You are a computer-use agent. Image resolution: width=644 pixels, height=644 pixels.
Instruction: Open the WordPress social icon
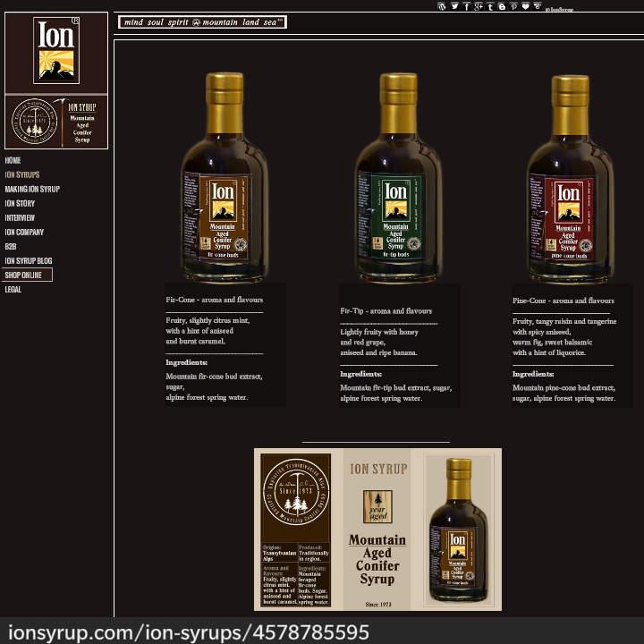click(x=442, y=6)
